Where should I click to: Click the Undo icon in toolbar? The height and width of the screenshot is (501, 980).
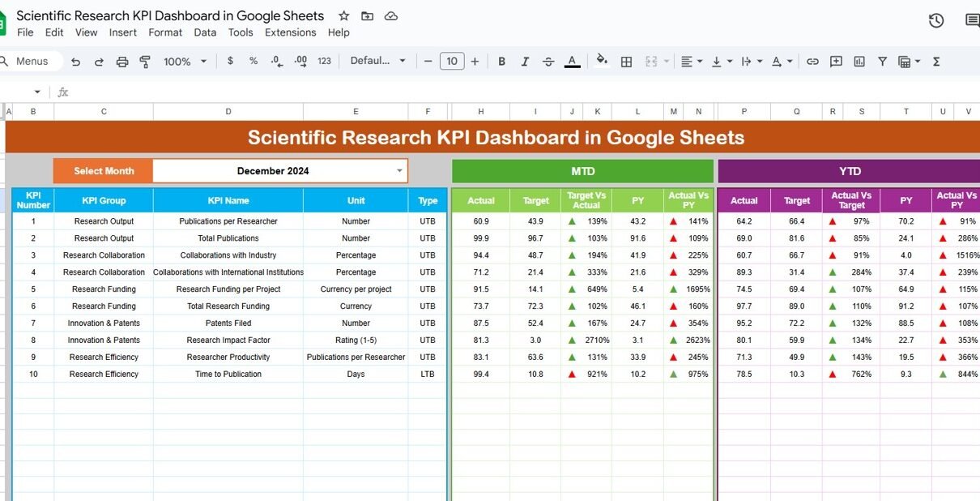pyautogui.click(x=75, y=62)
